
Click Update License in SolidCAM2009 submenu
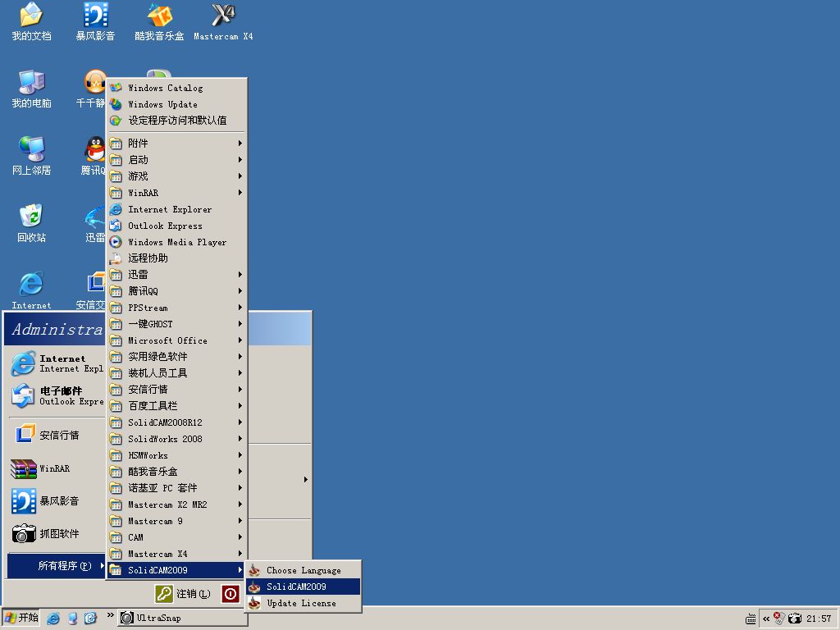coord(304,603)
